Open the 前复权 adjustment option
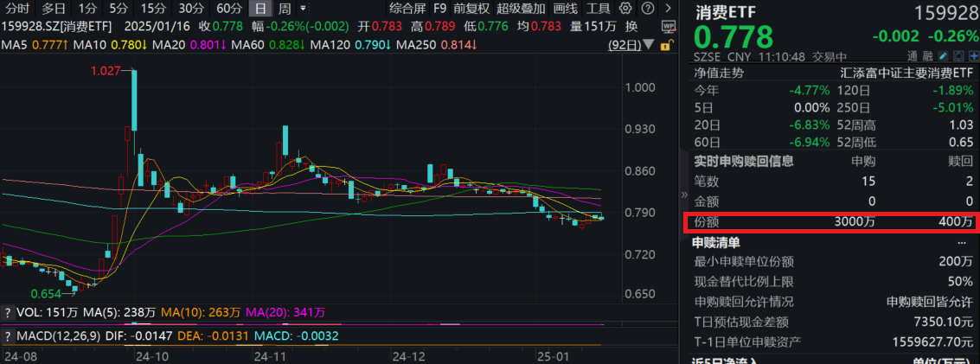The image size is (980, 364). pos(472,9)
